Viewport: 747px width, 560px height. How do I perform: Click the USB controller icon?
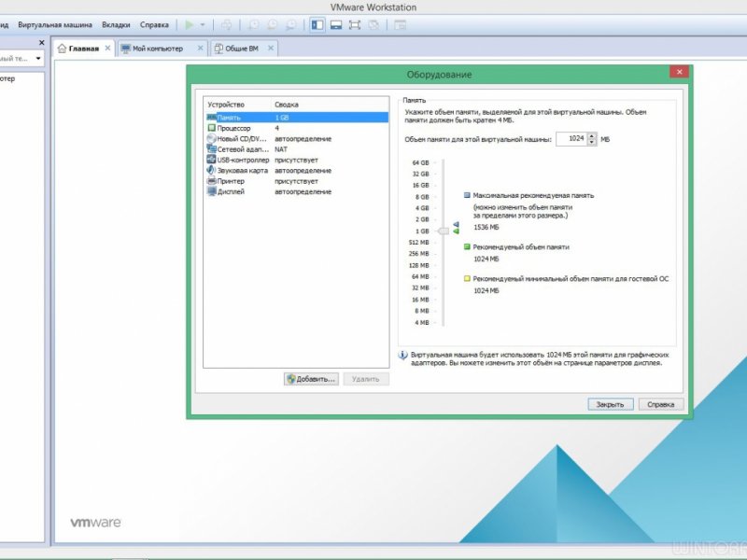(x=212, y=160)
